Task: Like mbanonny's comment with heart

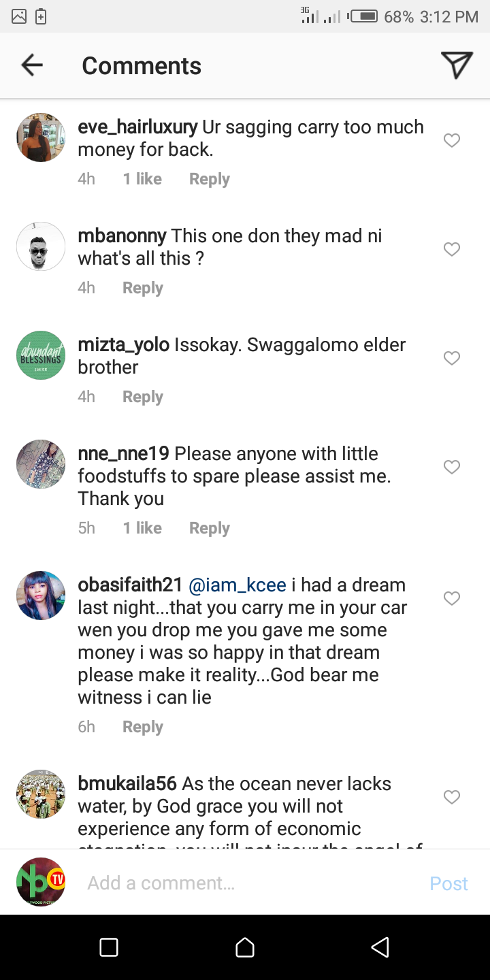Action: (452, 249)
